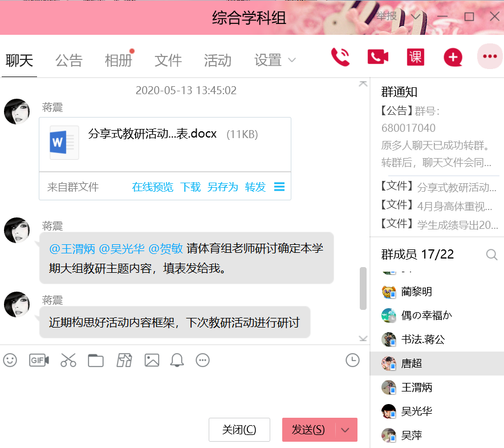The image size is (504, 448).
Task: Click the folder send-file icon
Action: click(x=95, y=361)
